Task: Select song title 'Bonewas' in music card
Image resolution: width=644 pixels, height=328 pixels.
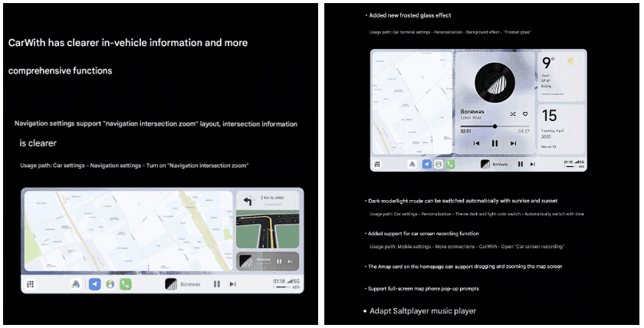Action: pos(472,111)
